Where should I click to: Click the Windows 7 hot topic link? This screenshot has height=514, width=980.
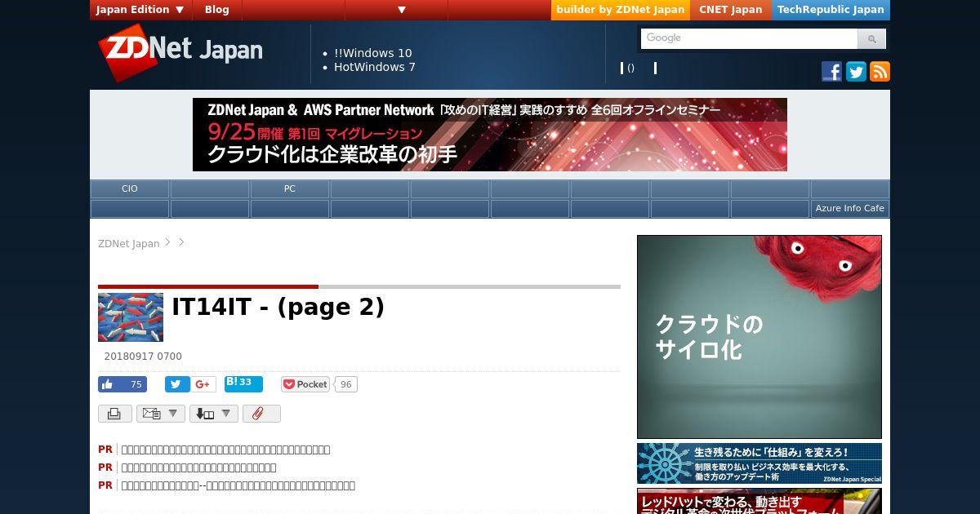point(375,67)
